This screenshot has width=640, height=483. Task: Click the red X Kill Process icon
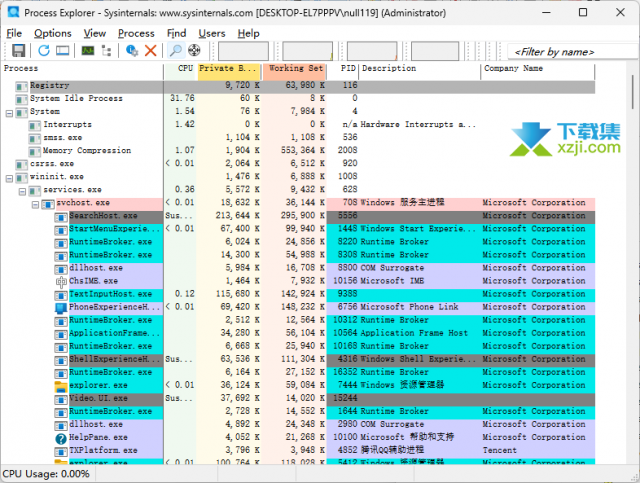click(x=150, y=50)
